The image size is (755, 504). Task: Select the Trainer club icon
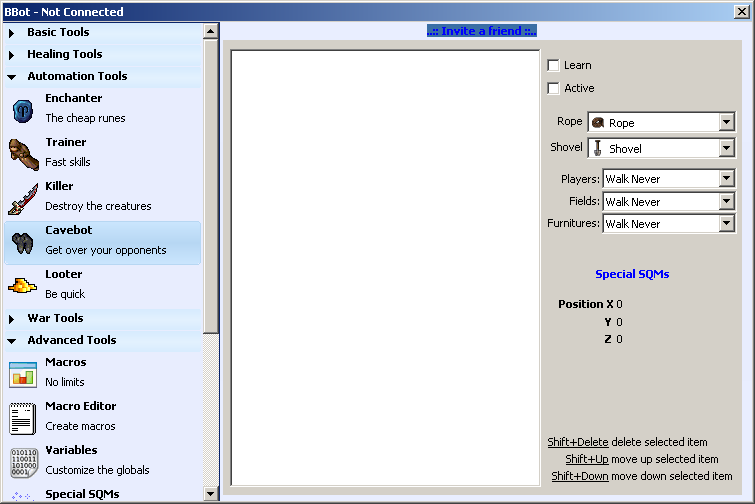point(23,154)
